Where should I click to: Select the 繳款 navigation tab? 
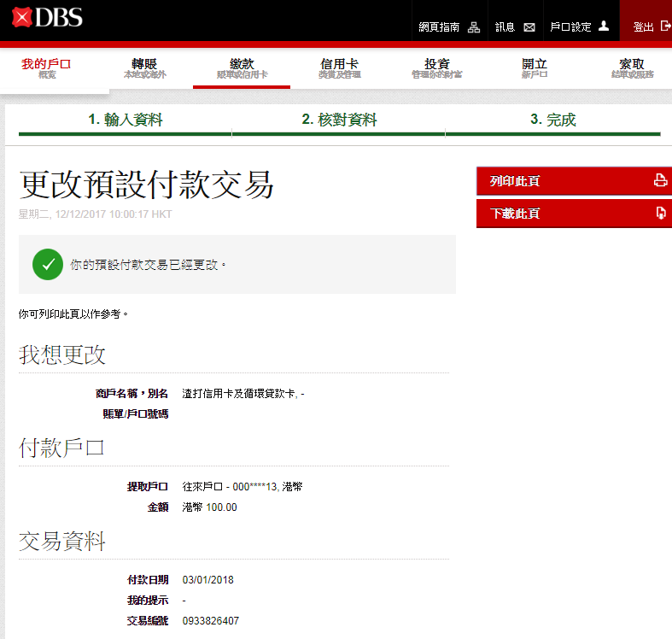(242, 68)
